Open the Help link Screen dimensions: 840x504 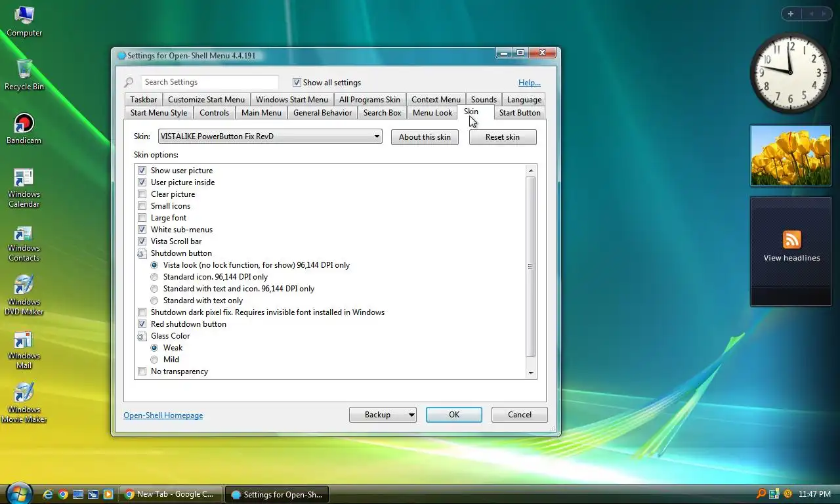530,83
